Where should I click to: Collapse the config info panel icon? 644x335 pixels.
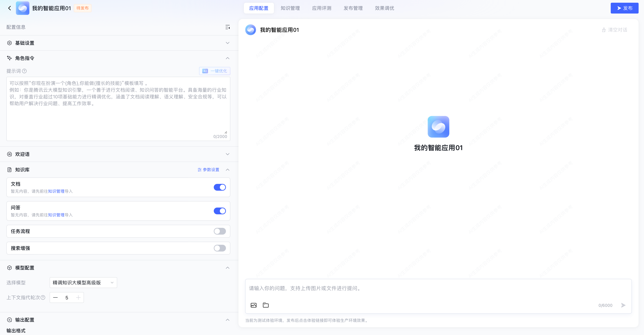point(227,27)
